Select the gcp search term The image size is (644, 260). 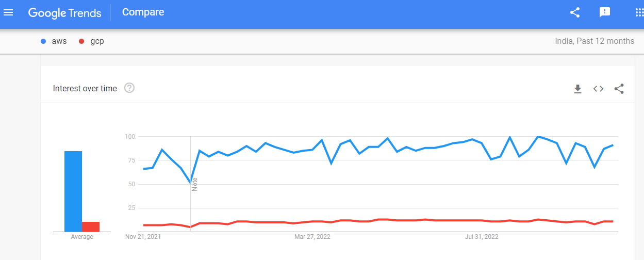[97, 41]
